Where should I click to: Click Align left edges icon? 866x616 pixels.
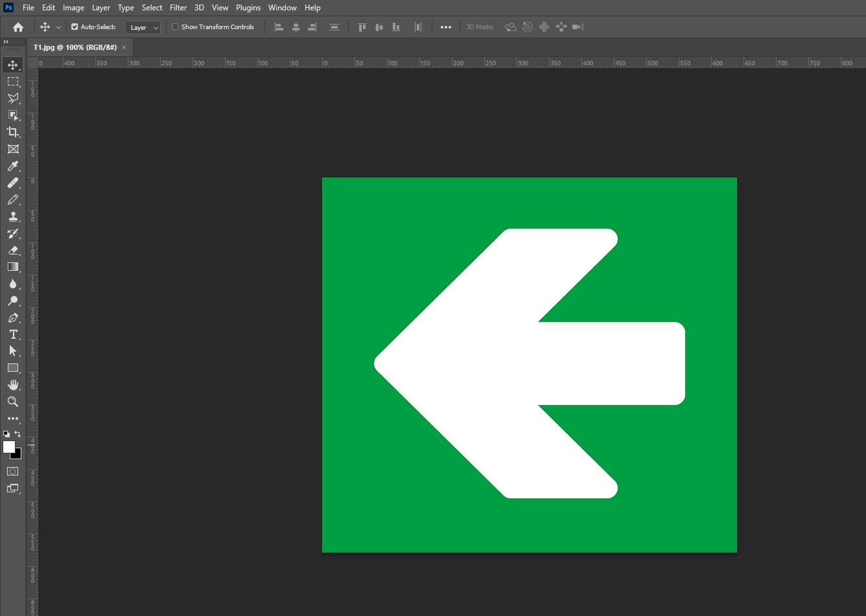point(279,27)
